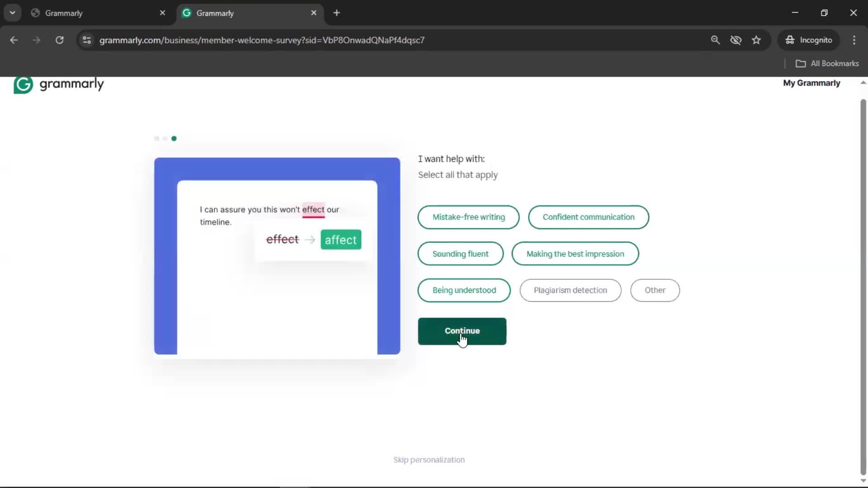Select the Other option chip

click(655, 291)
